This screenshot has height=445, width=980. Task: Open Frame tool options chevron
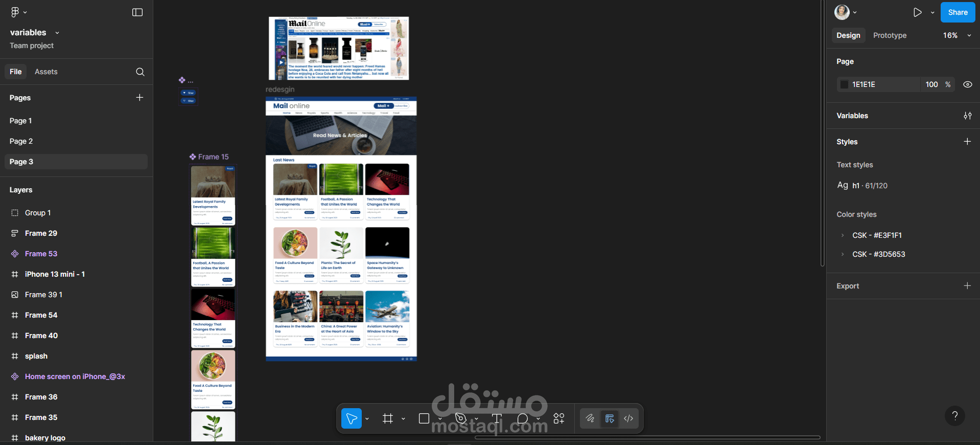click(403, 419)
